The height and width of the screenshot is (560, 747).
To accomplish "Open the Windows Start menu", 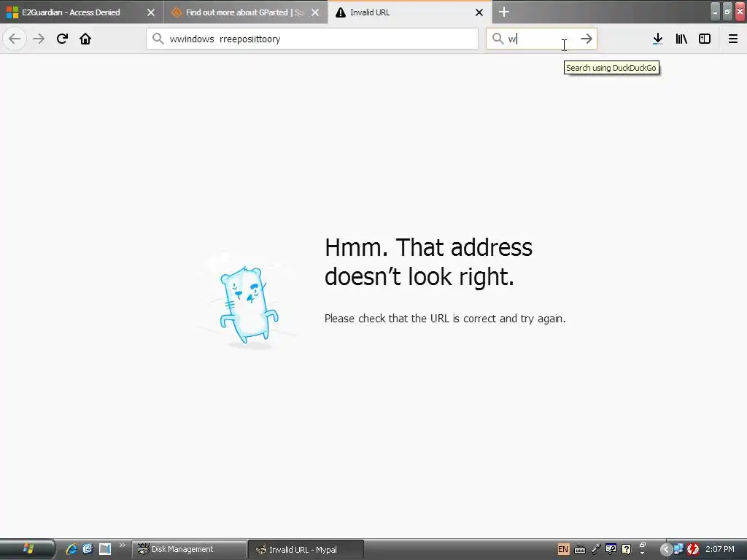I will [28, 549].
